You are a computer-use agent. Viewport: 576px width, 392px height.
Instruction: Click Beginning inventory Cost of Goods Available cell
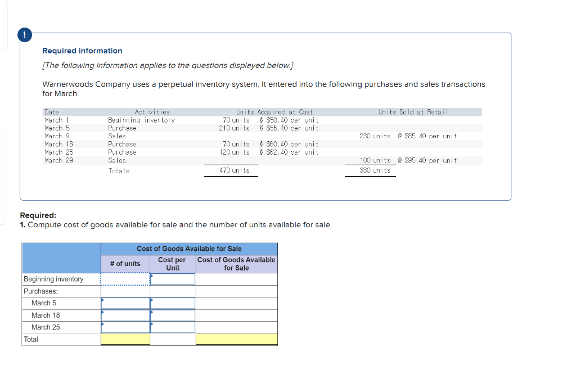tap(237, 279)
